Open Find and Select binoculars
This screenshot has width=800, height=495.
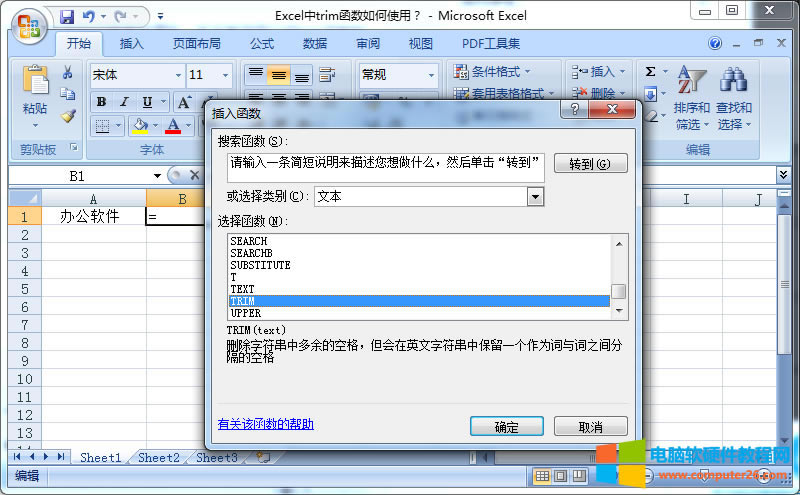pyautogui.click(x=734, y=97)
